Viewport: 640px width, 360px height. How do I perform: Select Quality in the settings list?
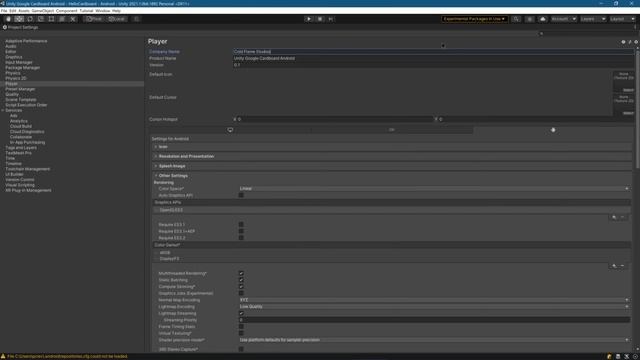pyautogui.click(x=12, y=94)
